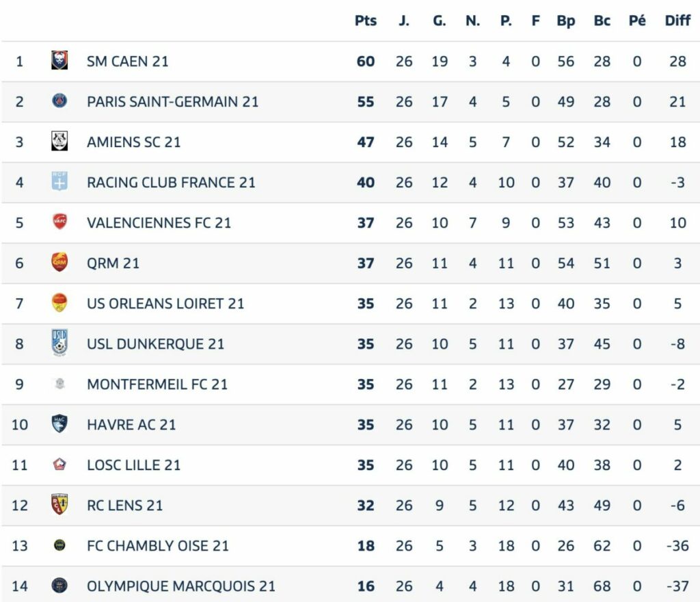
Task: Sort table by Pts column header
Action: click(366, 21)
